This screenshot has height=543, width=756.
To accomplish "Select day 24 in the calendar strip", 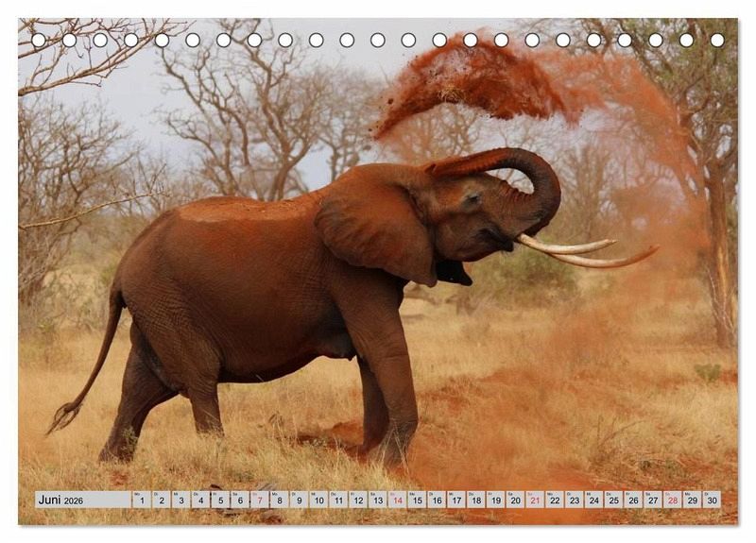I will (x=593, y=500).
